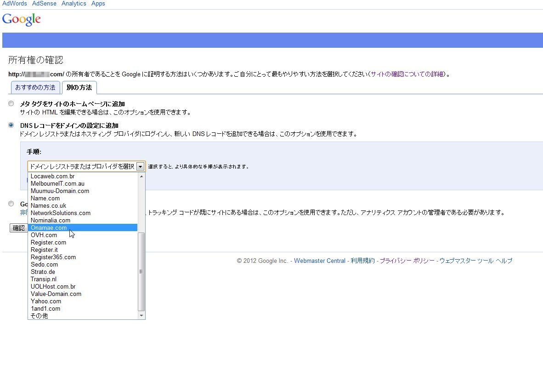Choose Name.com from the list
The height and width of the screenshot is (392, 543).
tap(82, 199)
